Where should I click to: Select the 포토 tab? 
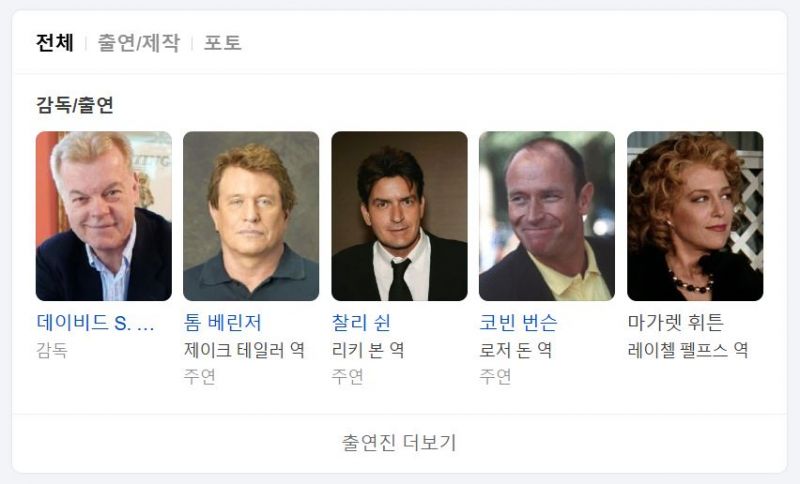click(x=223, y=43)
